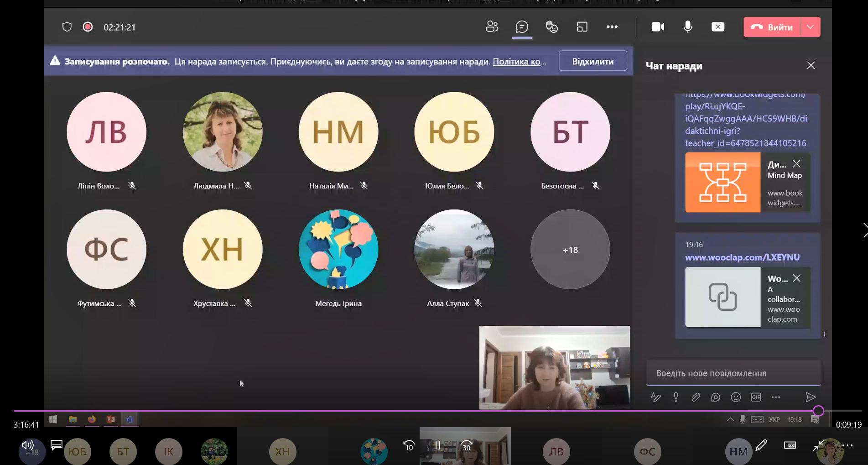
Task: Open the reactions icon in meeting toolbar
Action: pos(552,27)
